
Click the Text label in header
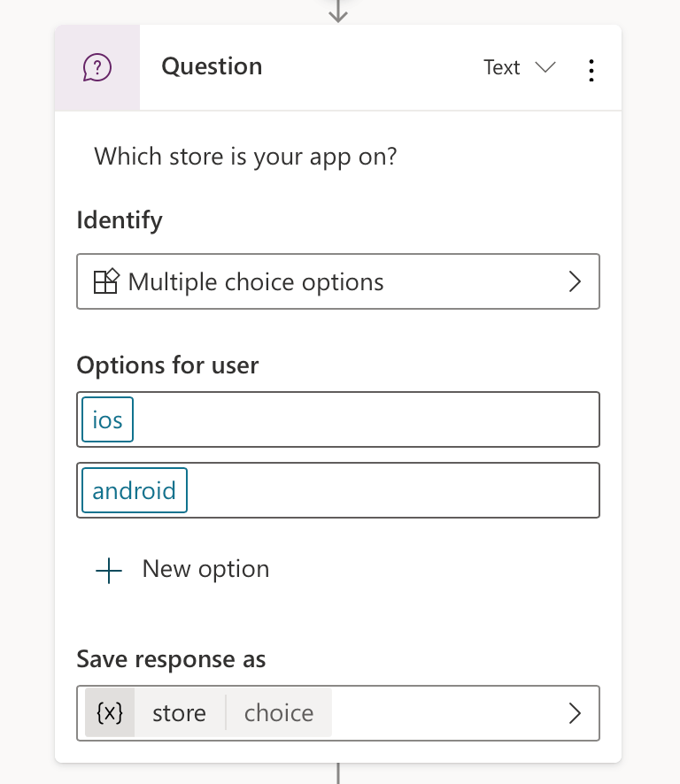pos(501,68)
